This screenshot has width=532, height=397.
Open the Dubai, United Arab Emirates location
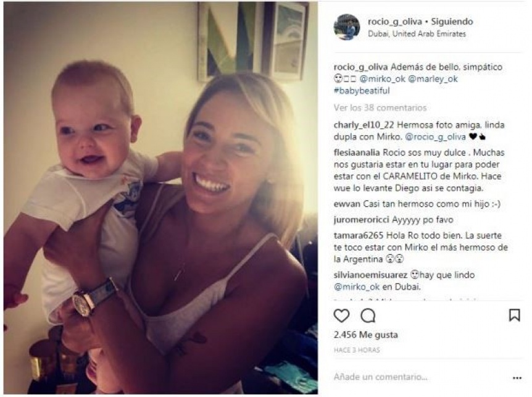[x=417, y=33]
